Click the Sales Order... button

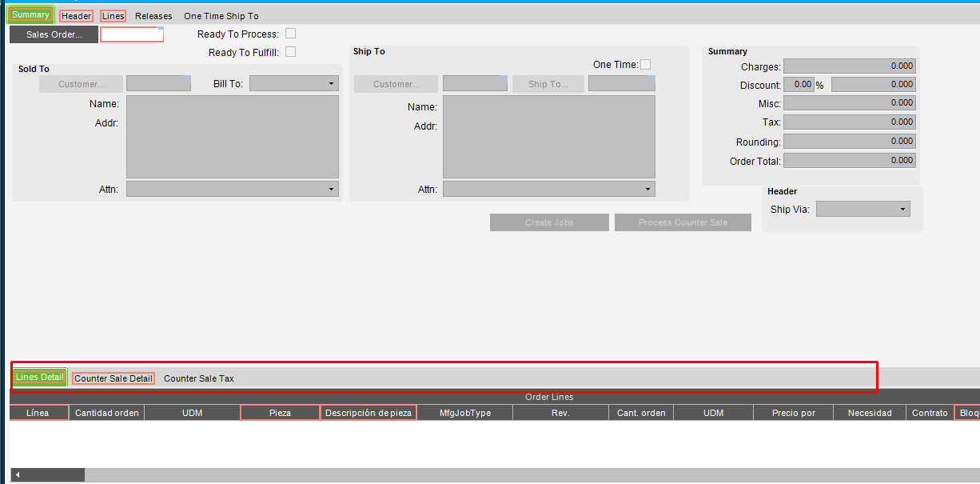pyautogui.click(x=54, y=34)
